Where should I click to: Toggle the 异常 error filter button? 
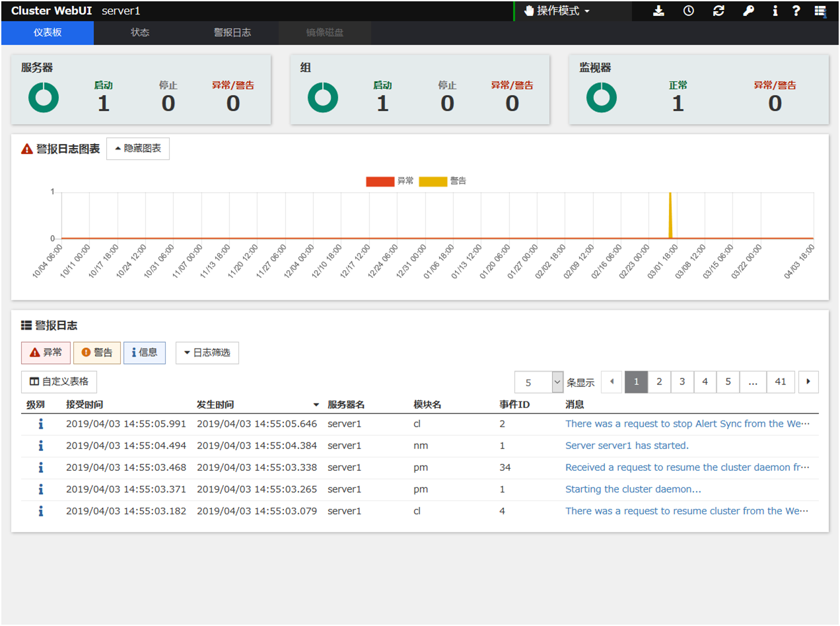point(45,353)
